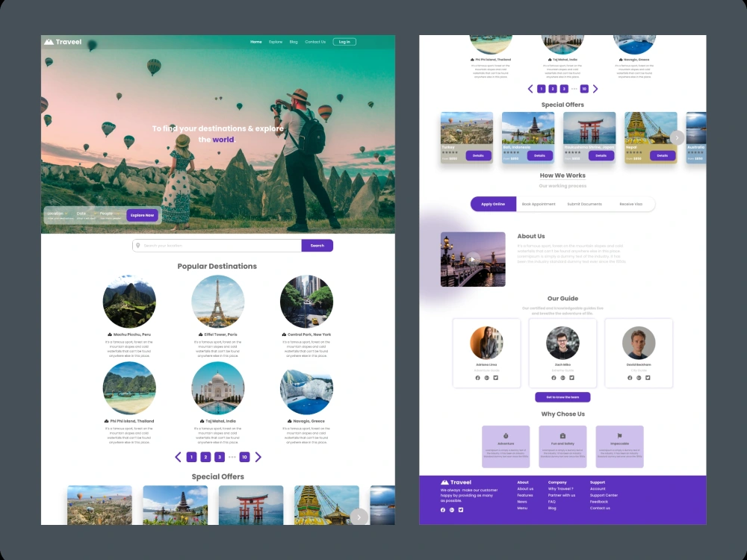Viewport: 747px width, 560px height.
Task: Click Details on the Nepal offer card
Action: point(663,156)
